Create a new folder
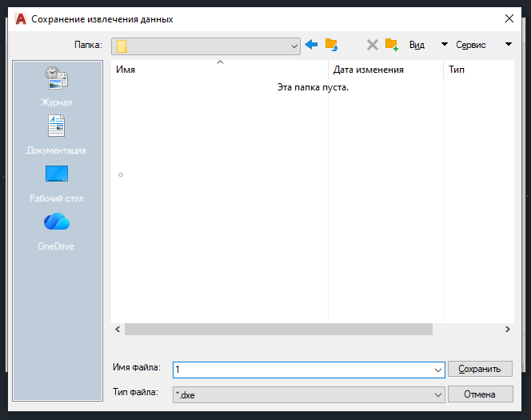Viewport: 531px width, 420px height. click(391, 45)
